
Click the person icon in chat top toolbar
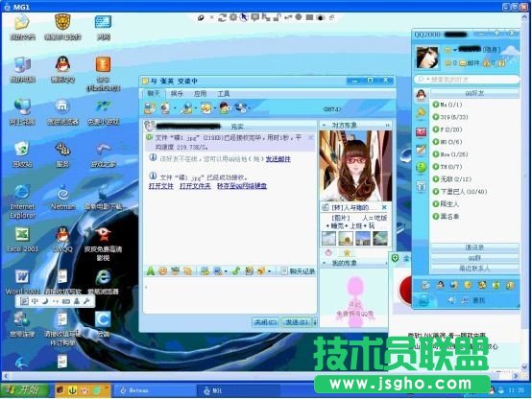pos(225,107)
